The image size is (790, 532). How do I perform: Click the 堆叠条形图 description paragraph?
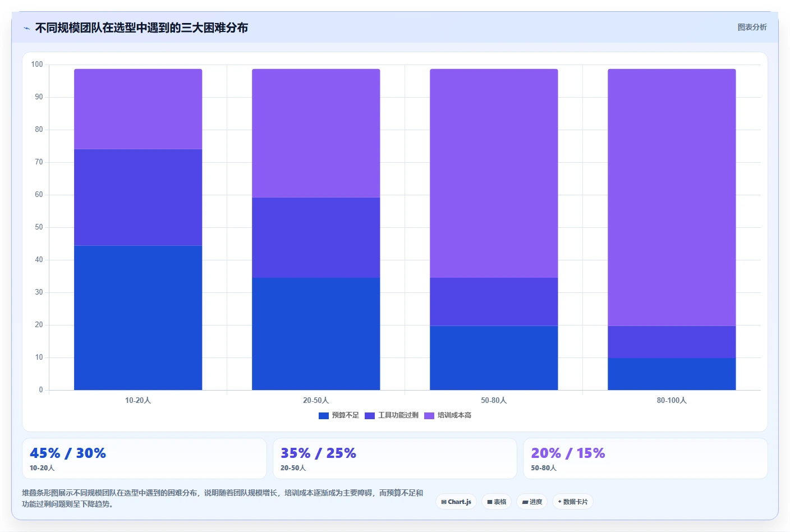pyautogui.click(x=223, y=498)
